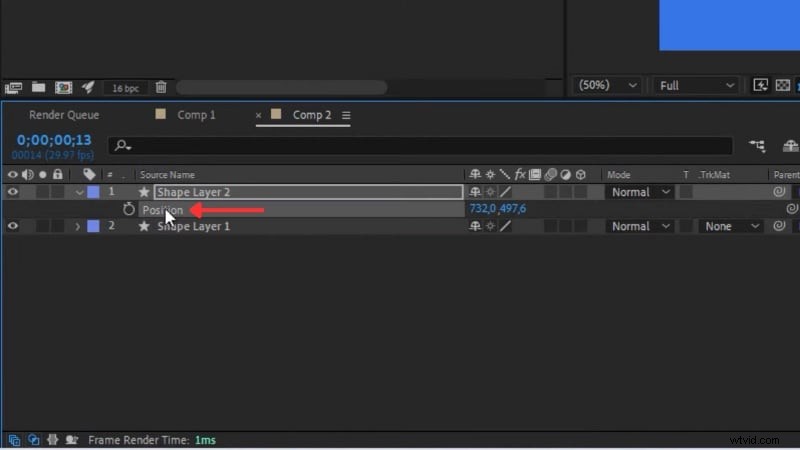Toggle the Layer Switches pane icon
The height and width of the screenshot is (450, 800).
pyautogui.click(x=14, y=440)
